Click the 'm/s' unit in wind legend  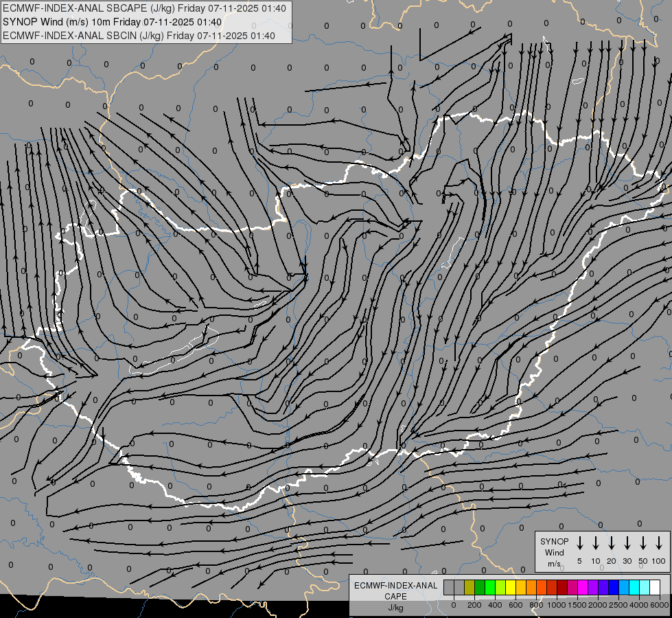click(554, 564)
